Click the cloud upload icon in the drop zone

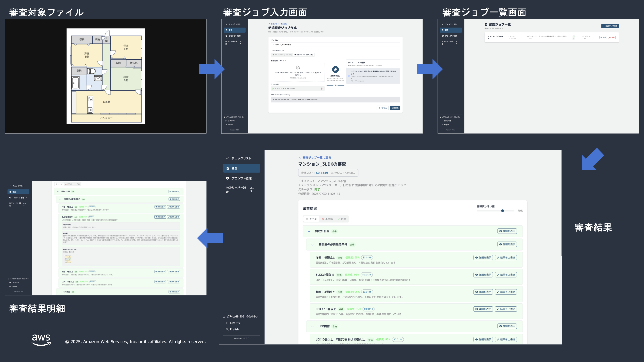(x=298, y=68)
